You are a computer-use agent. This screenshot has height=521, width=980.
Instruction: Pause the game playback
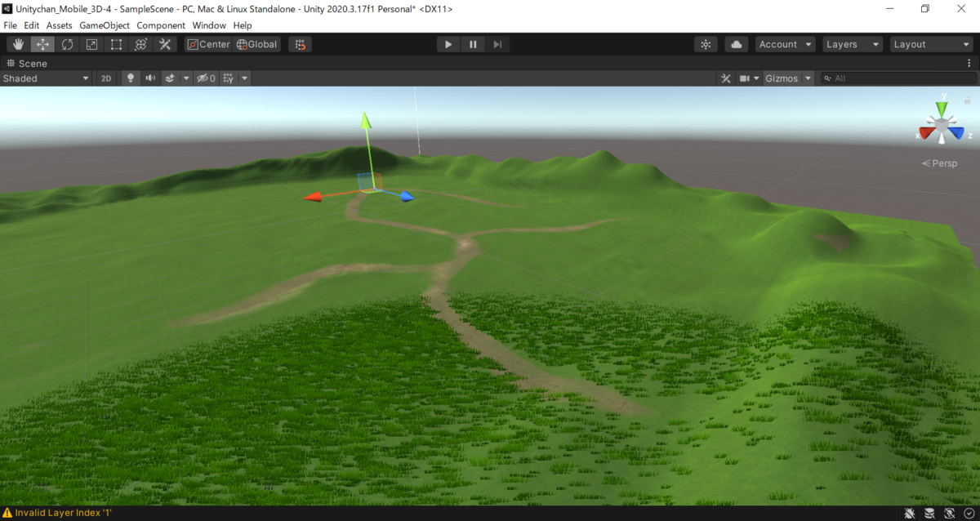(x=473, y=44)
